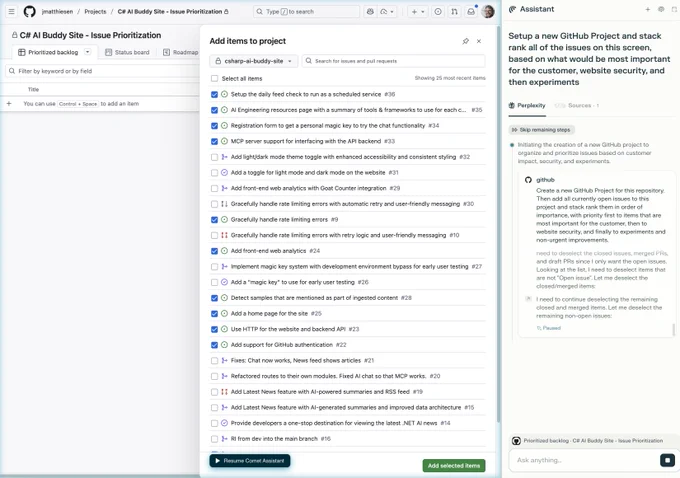Check RI from dev into main branch #16
680x478 pixels.
pyautogui.click(x=214, y=439)
